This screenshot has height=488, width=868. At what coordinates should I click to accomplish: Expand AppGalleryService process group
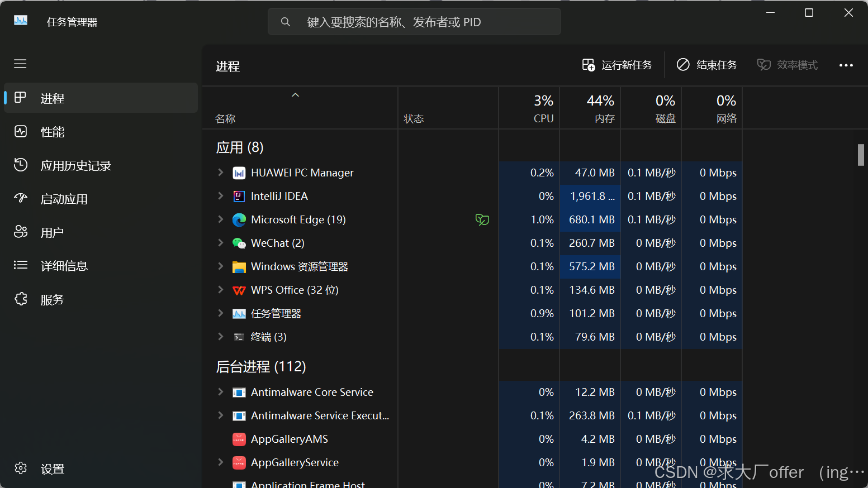point(220,462)
